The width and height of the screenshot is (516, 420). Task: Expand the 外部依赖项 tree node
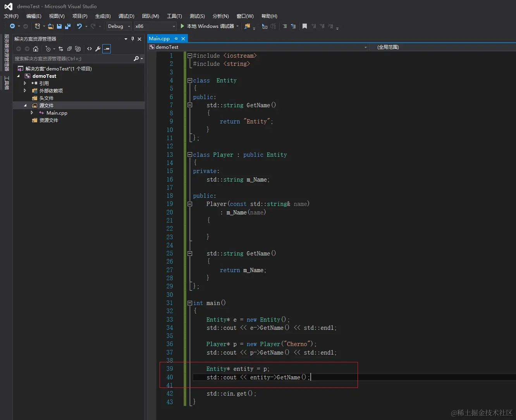[25, 91]
